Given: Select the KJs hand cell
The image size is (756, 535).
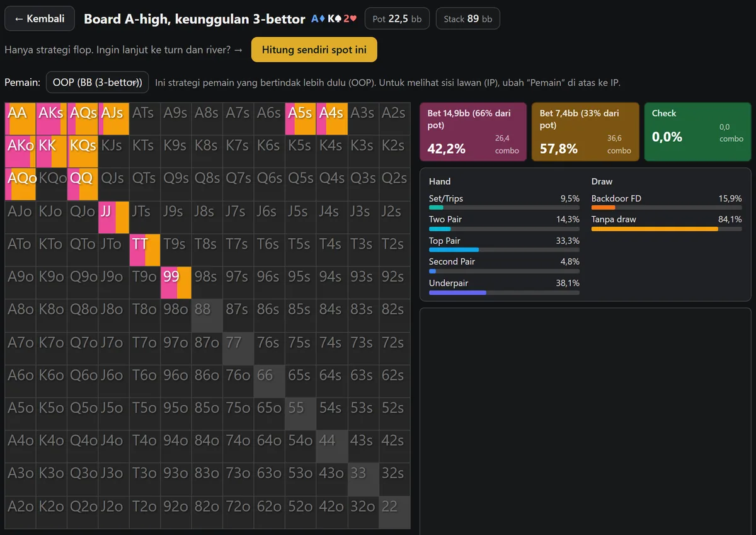Looking at the screenshot, I should (x=114, y=151).
